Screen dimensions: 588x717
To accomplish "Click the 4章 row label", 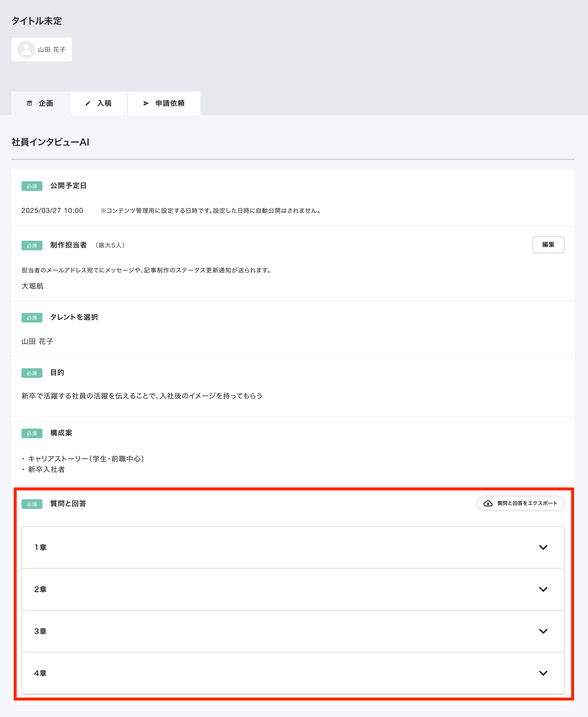I will click(40, 673).
